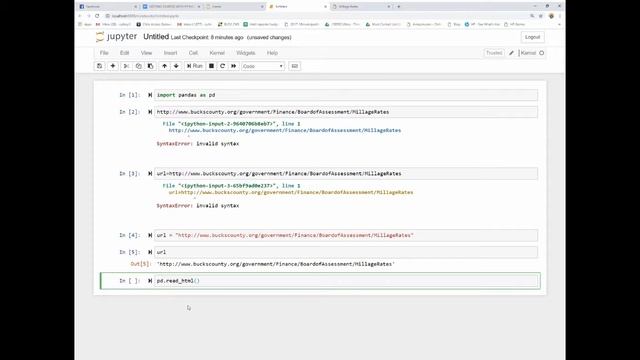
Task: Open the Help menu
Action: click(272, 53)
